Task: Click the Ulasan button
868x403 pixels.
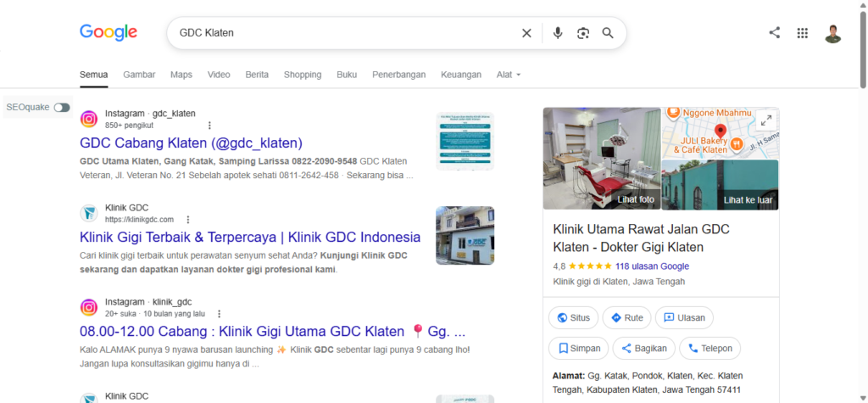Action: (684, 317)
